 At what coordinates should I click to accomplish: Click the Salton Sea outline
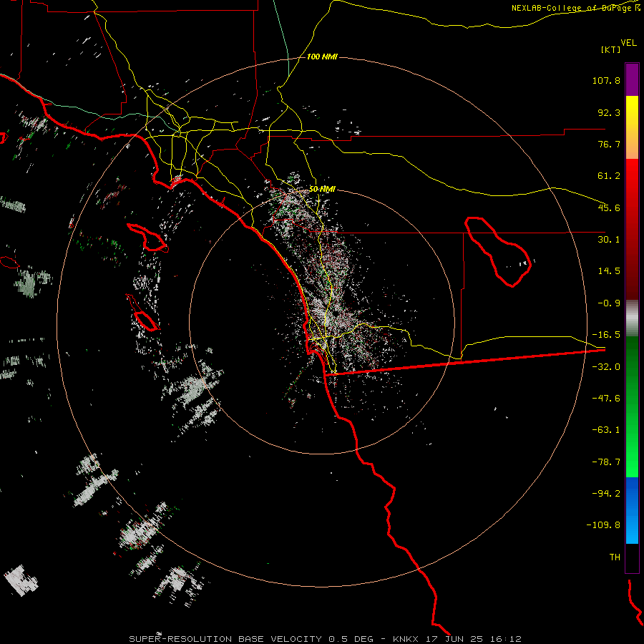pyautogui.click(x=498, y=252)
